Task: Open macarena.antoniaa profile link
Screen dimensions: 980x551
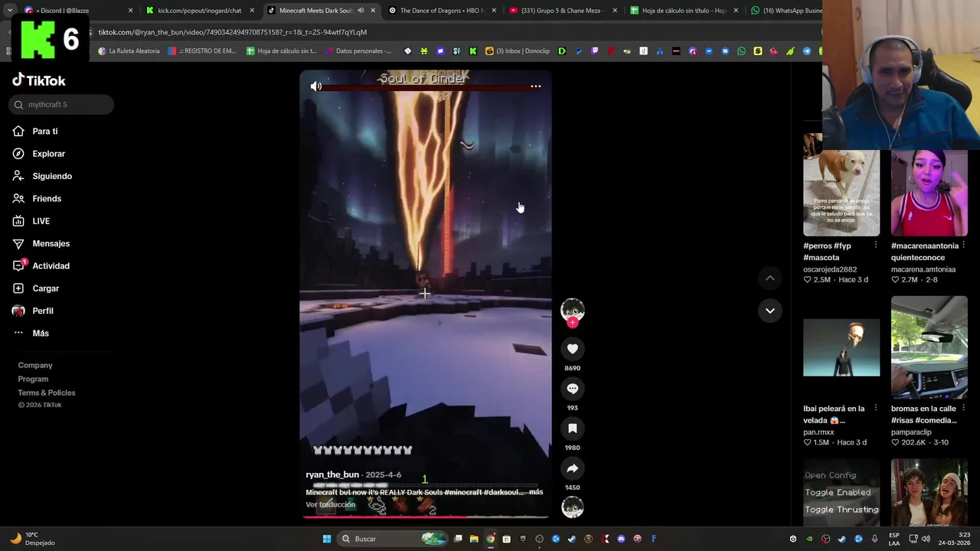Action: click(923, 269)
